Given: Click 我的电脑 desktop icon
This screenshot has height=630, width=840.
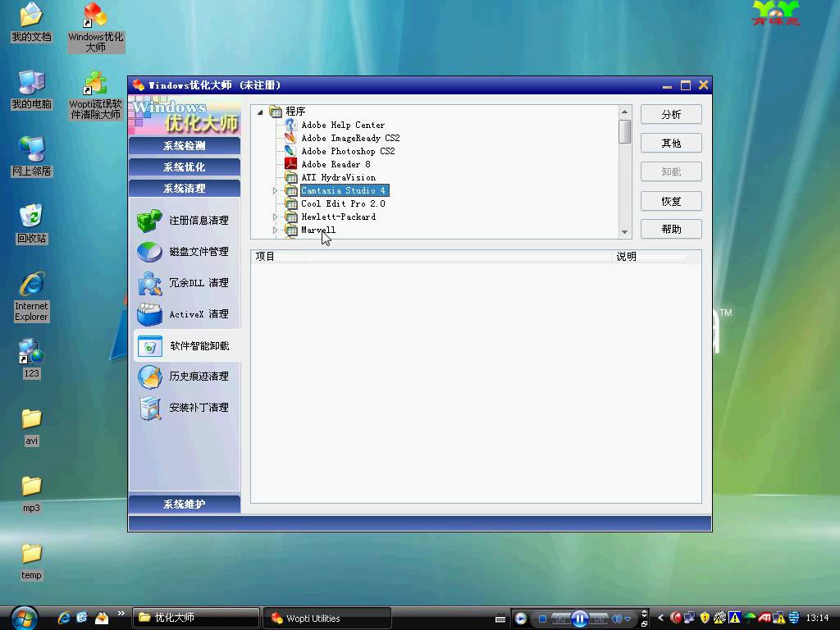Looking at the screenshot, I should tap(32, 90).
